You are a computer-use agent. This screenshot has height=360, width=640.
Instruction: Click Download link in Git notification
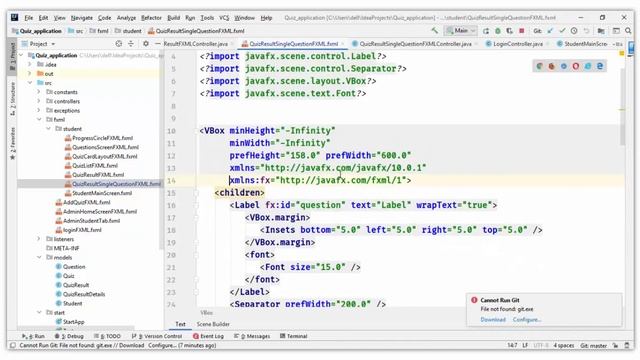[x=493, y=320]
